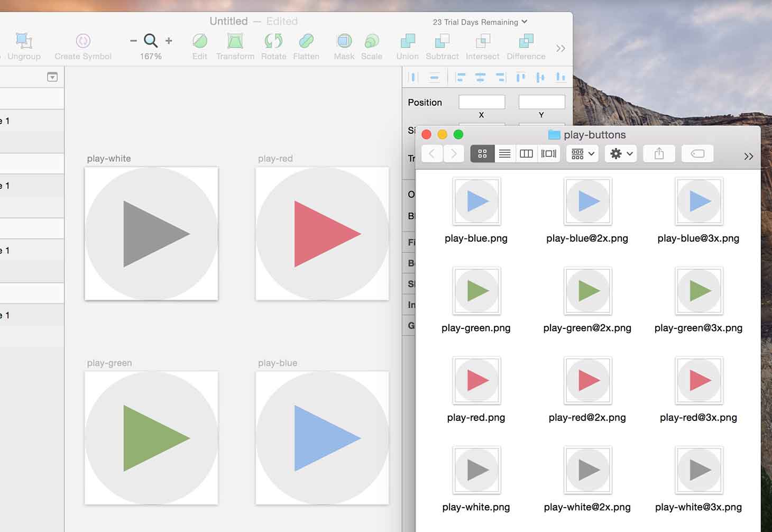Click the Finder share button
This screenshot has height=532, width=772.
tap(659, 154)
